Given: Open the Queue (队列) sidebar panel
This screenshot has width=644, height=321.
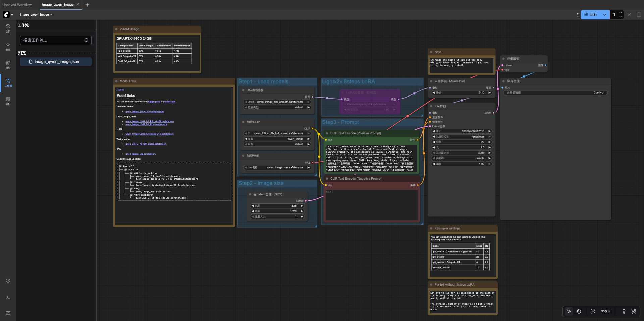Looking at the screenshot, I should click(8, 28).
